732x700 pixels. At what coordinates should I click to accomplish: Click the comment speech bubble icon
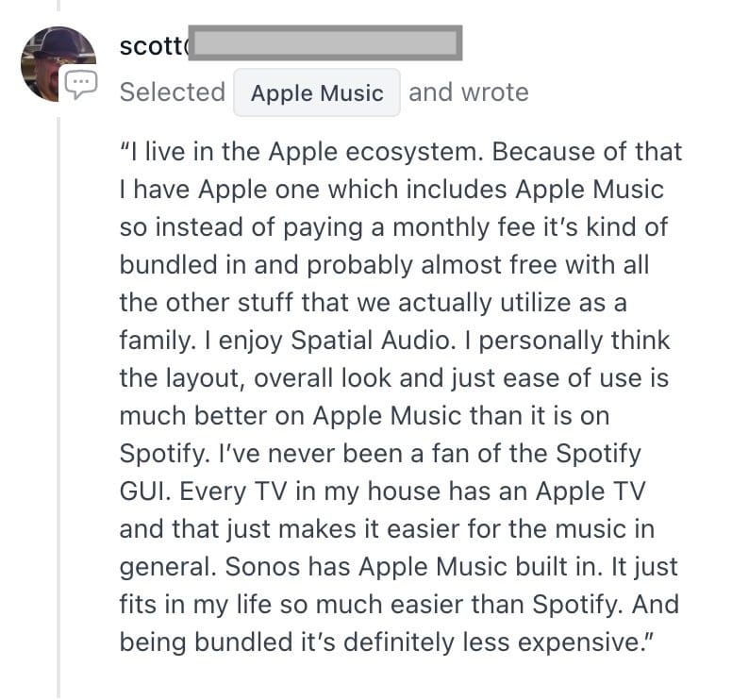(80, 84)
